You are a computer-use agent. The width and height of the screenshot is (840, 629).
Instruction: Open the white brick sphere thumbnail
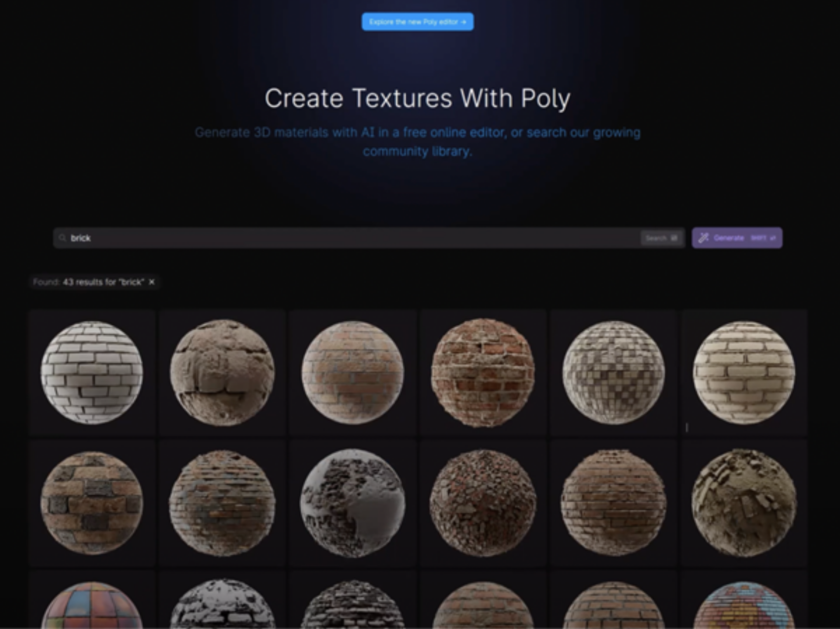[92, 373]
